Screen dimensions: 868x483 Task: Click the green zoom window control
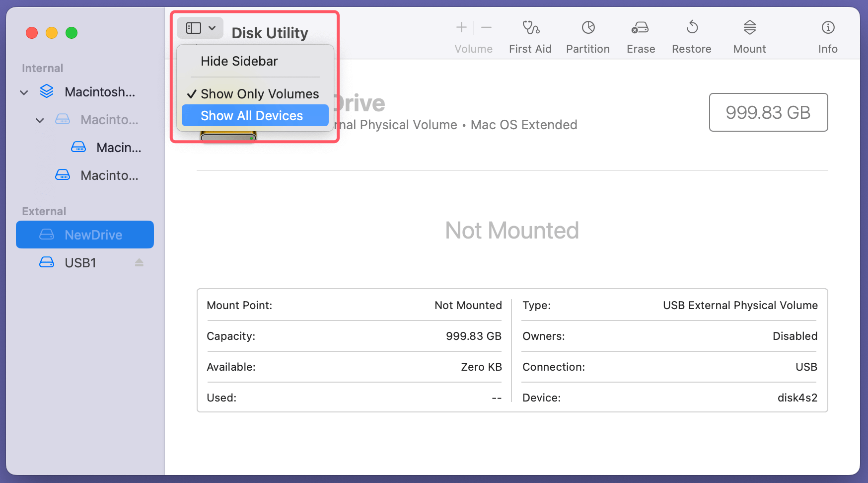click(71, 33)
